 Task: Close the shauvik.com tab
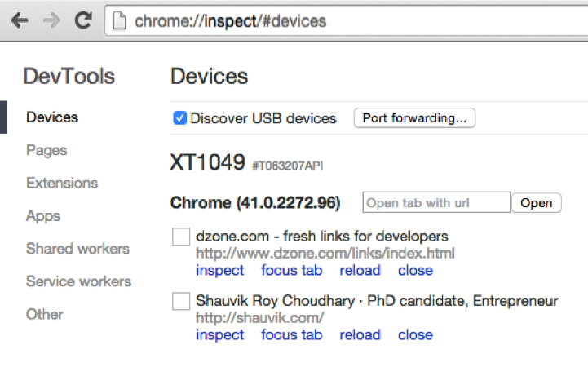(415, 334)
